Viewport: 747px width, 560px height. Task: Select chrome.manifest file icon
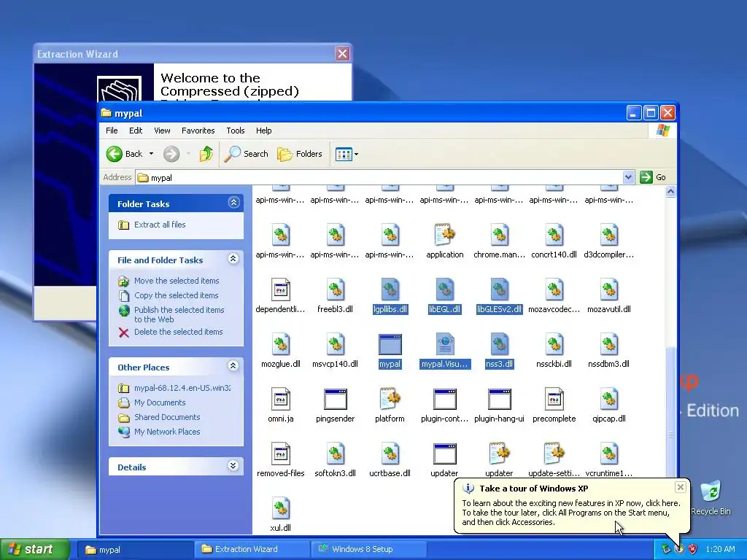499,236
